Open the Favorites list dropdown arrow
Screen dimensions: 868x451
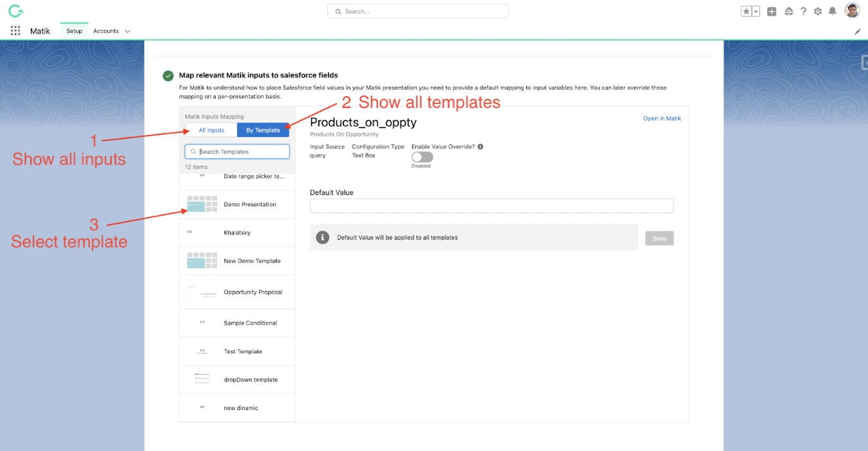pyautogui.click(x=756, y=12)
